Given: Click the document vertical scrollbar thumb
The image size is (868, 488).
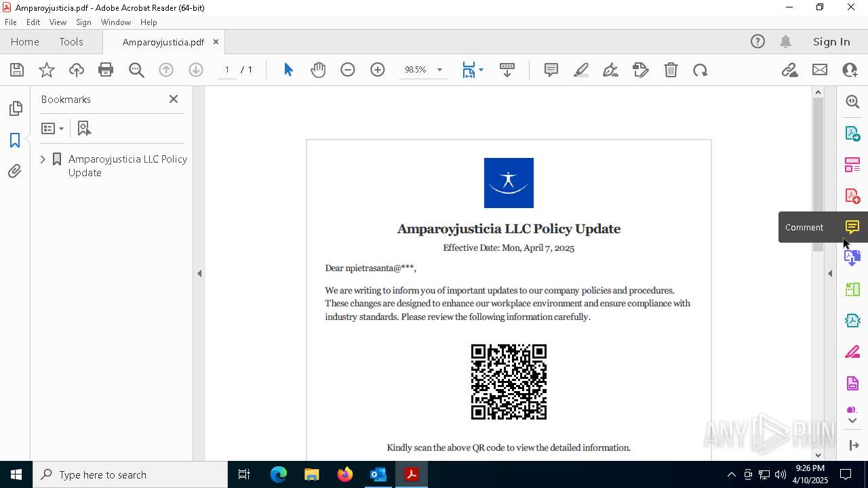Looking at the screenshot, I should click(x=818, y=175).
